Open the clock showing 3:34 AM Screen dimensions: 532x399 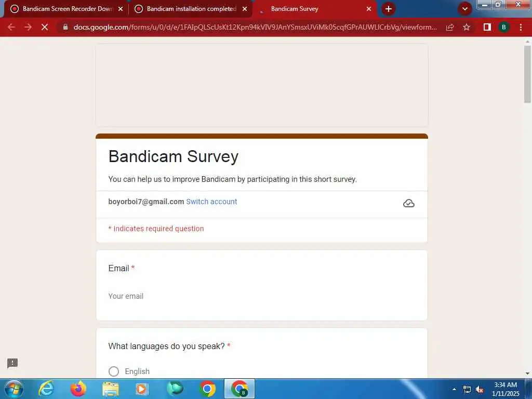click(506, 389)
